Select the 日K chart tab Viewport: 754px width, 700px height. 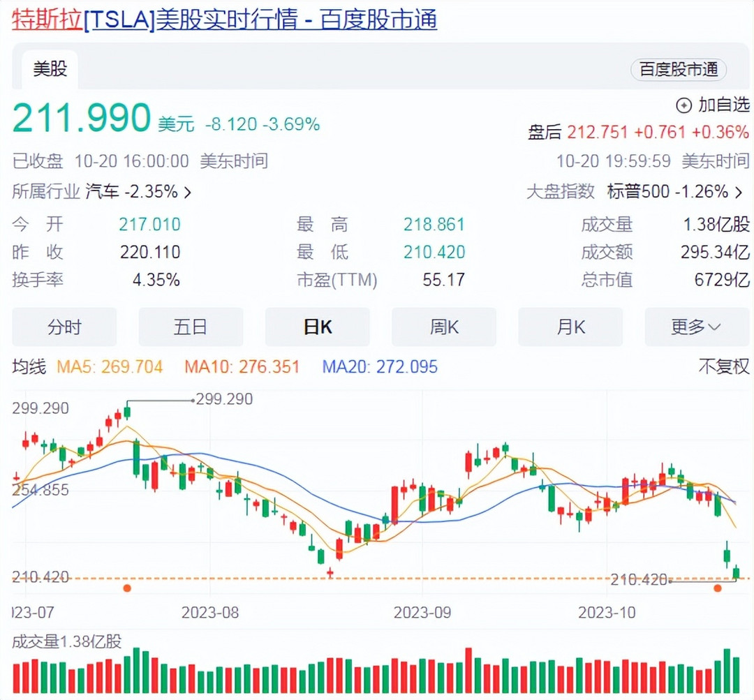318,327
